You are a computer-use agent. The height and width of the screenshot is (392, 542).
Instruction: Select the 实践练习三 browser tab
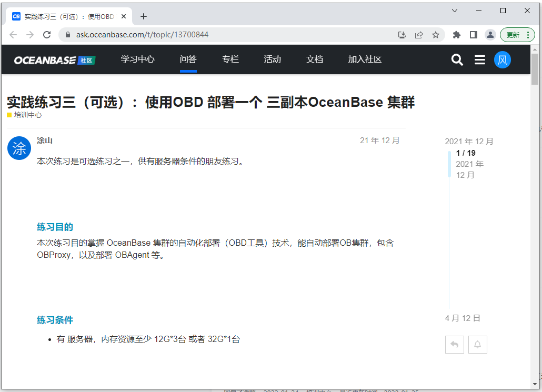click(x=69, y=17)
